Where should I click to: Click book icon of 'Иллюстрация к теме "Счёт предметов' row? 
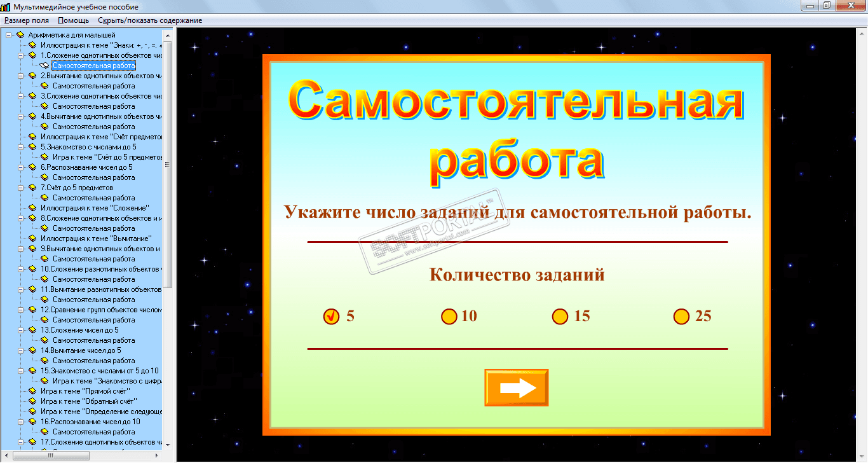[32, 137]
